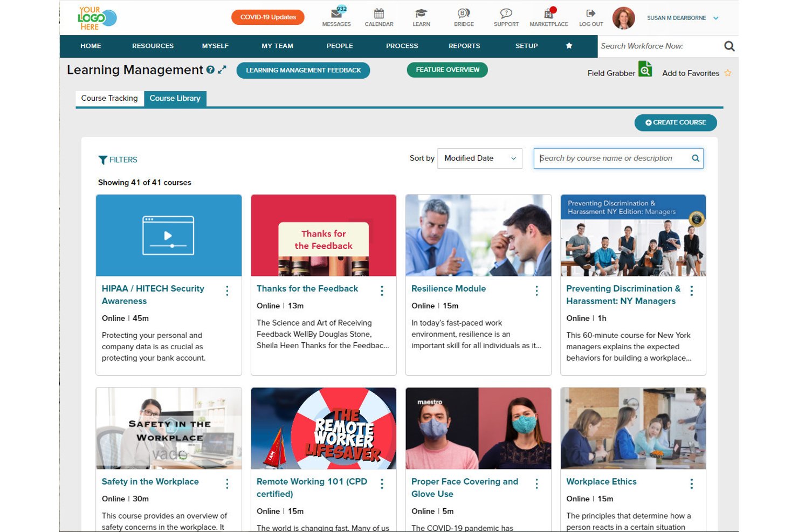Open the Workplace Ethics course title
The image size is (798, 532).
(x=601, y=482)
